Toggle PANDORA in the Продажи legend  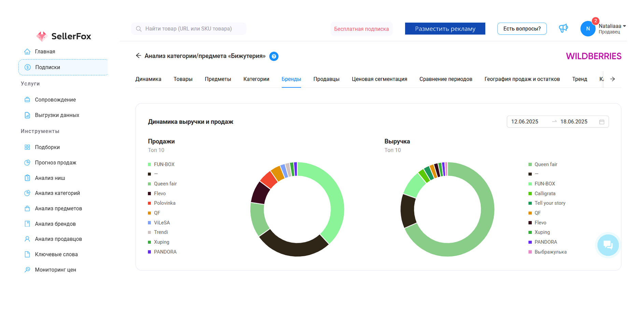[162, 252]
